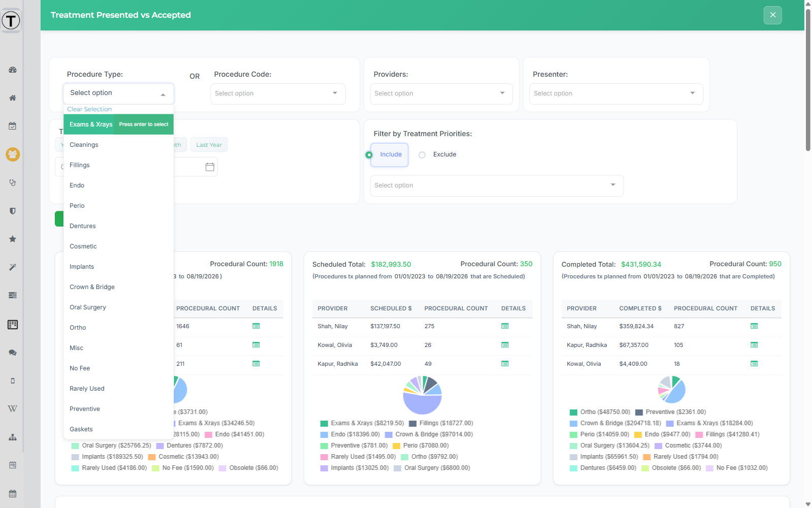
Task: Open scheduled details for Kowal, Olivia
Action: pyautogui.click(x=505, y=345)
